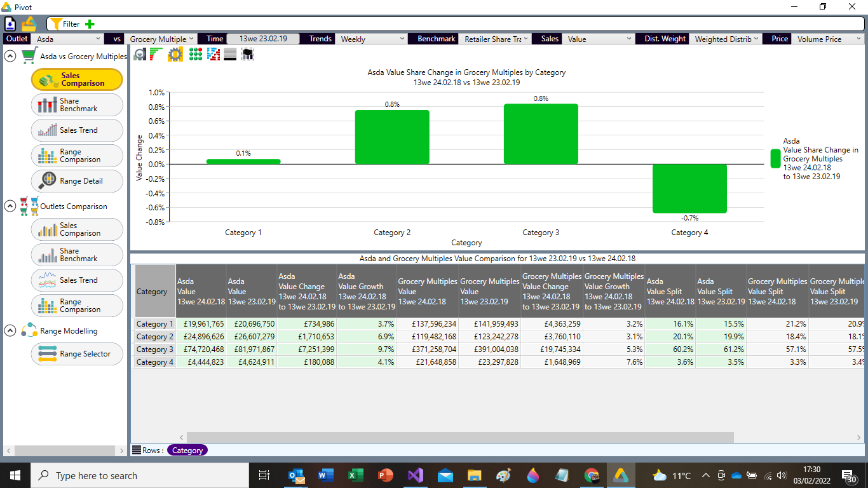Show hidden system tray icons chevron
868x488 pixels.
tap(705, 475)
